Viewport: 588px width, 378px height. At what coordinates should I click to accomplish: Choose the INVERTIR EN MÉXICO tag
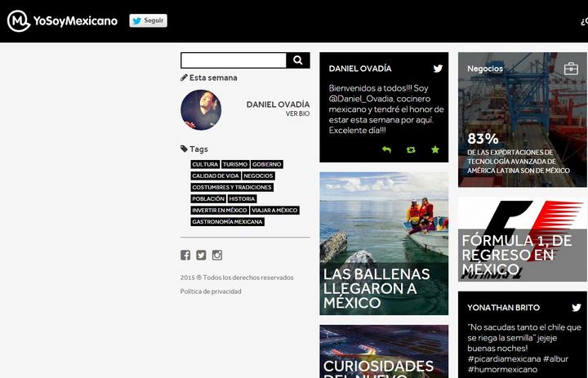[220, 210]
